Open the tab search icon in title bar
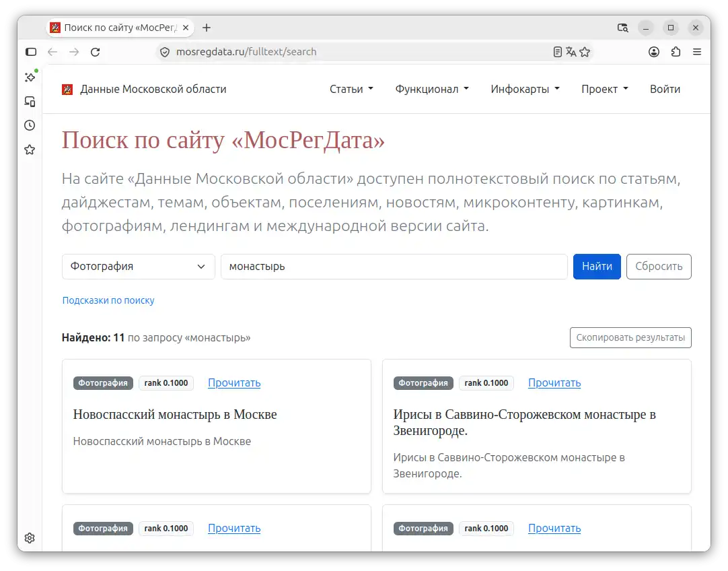The height and width of the screenshot is (571, 728). pyautogui.click(x=622, y=28)
